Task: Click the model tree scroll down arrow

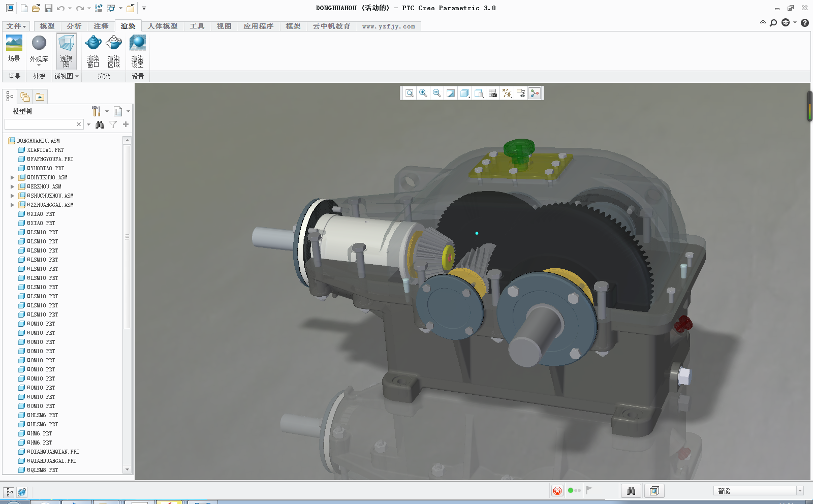Action: [127, 469]
